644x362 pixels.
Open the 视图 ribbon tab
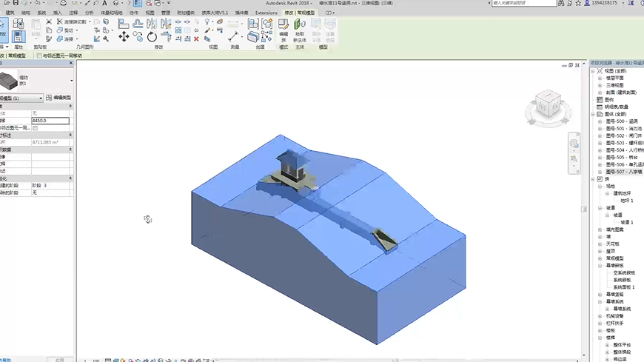click(150, 13)
